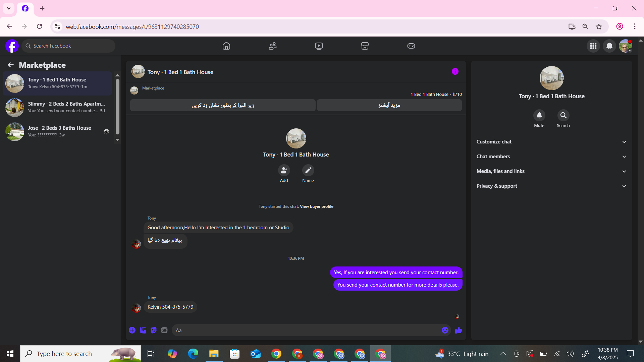This screenshot has width=644, height=362.
Task: Click the attach photo icon
Action: pyautogui.click(x=143, y=330)
